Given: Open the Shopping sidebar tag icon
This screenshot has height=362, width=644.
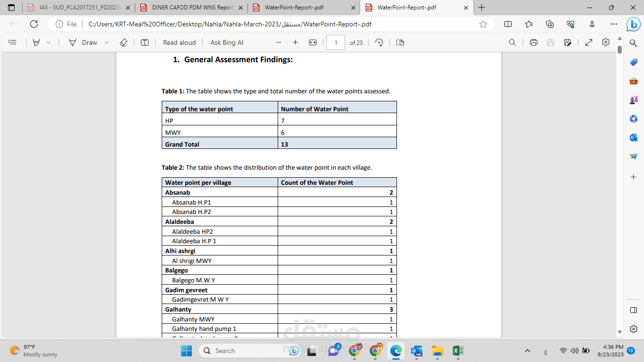Looking at the screenshot, I should click(634, 62).
